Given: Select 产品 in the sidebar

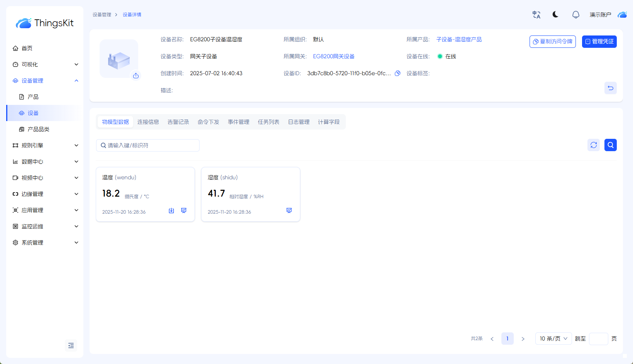Looking at the screenshot, I should 33,97.
